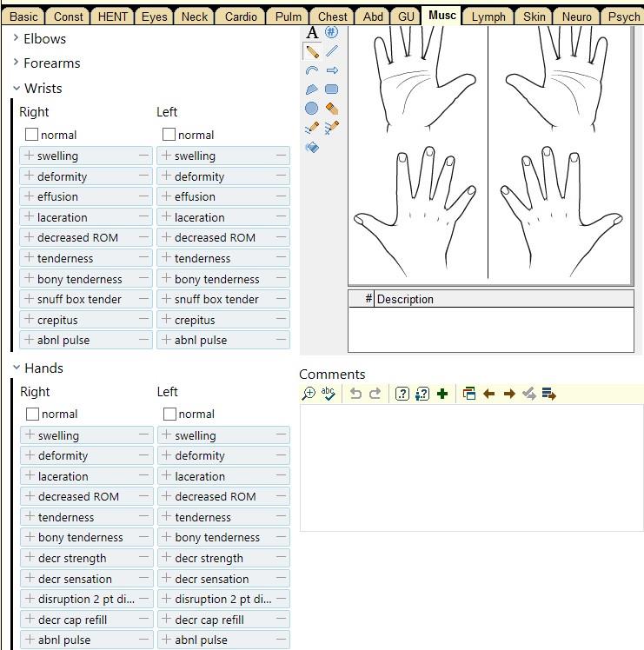Image resolution: width=644 pixels, height=650 pixels.
Task: Pick the filled circle shape tool
Action: pyautogui.click(x=312, y=109)
